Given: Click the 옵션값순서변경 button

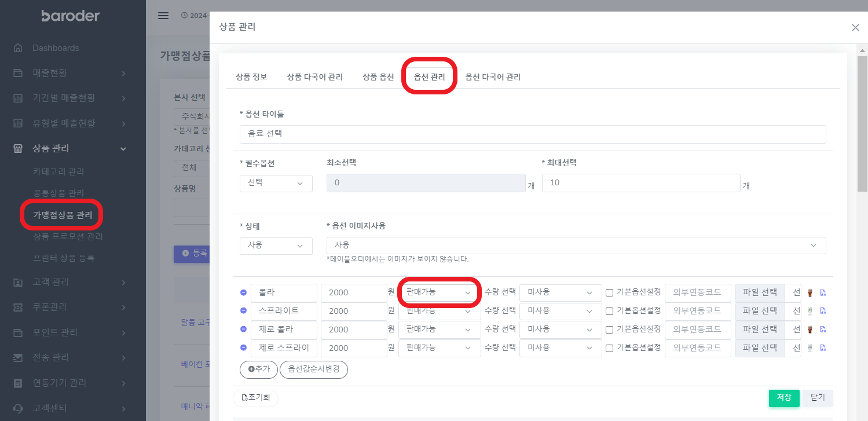Looking at the screenshot, I should pyautogui.click(x=314, y=369).
